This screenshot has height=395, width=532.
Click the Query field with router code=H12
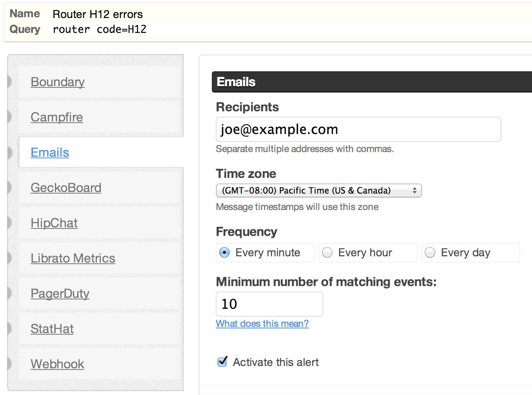[290, 29]
